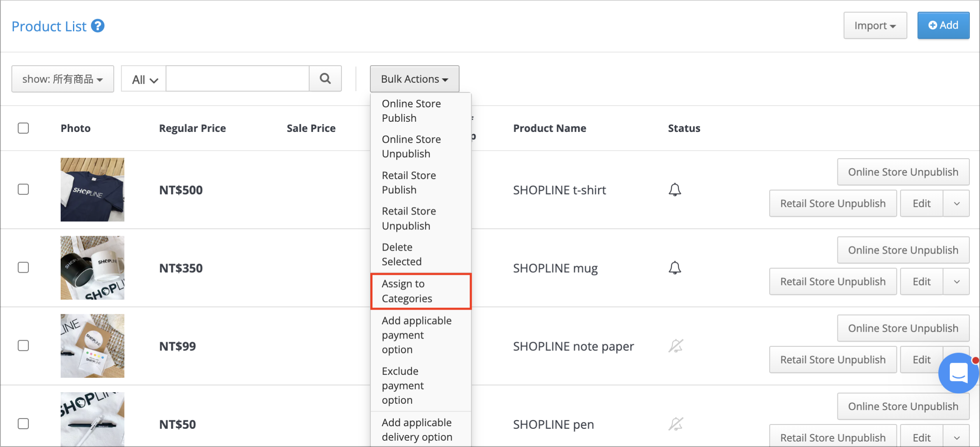Click the Sale Price column header

311,128
